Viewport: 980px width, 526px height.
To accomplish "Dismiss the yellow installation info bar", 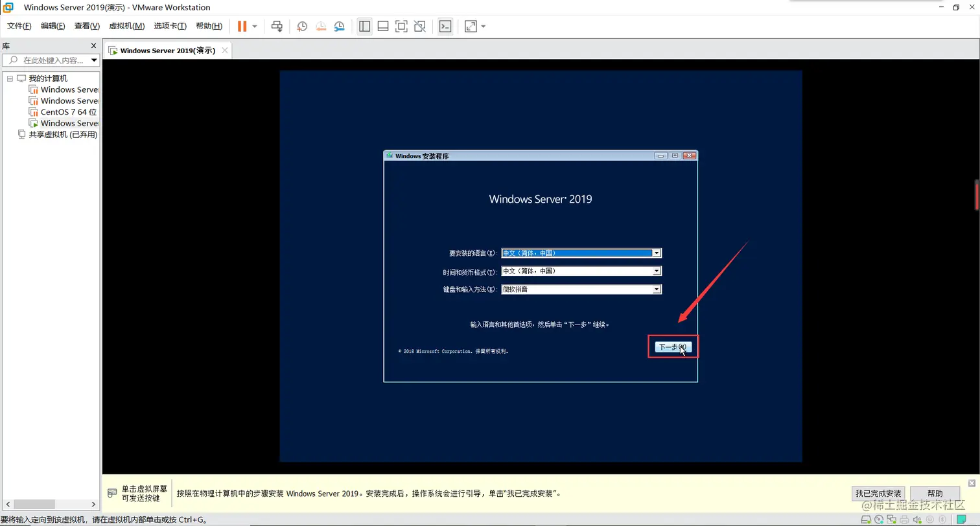I will [972, 483].
